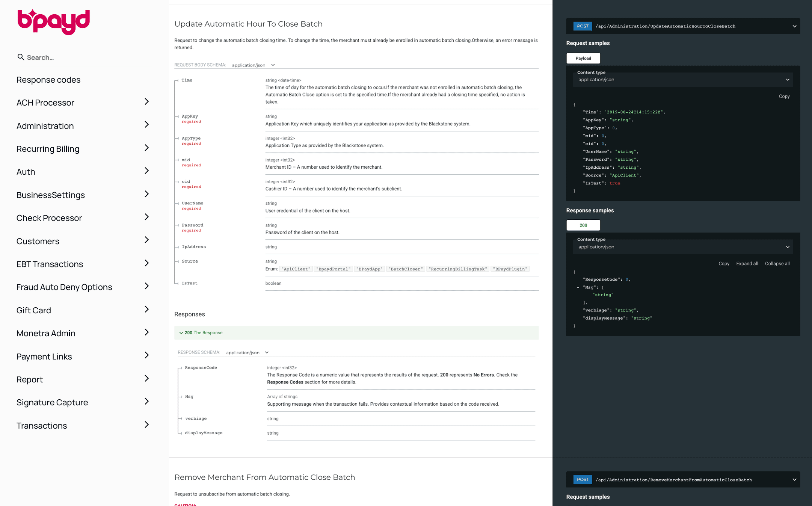The width and height of the screenshot is (812, 506).
Task: Expand the Customers chevron
Action: [x=147, y=240]
